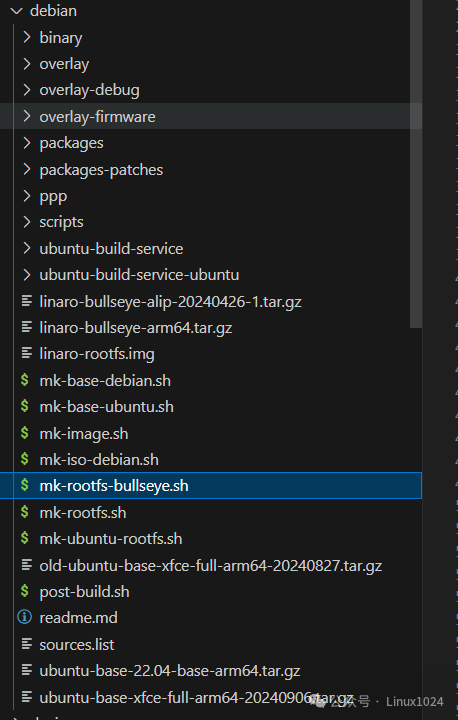Select the binary folder name
This screenshot has width=458, height=720.
61,38
